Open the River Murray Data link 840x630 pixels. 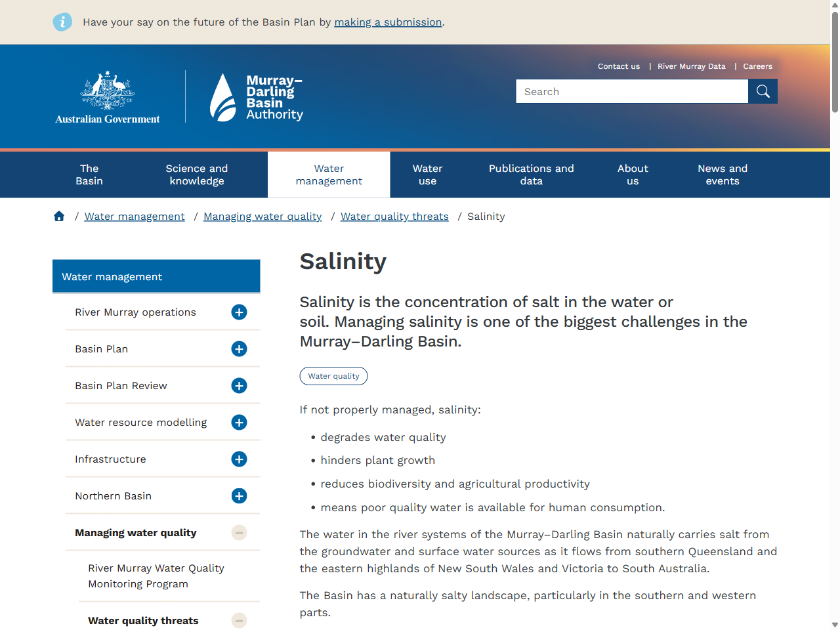click(x=692, y=66)
